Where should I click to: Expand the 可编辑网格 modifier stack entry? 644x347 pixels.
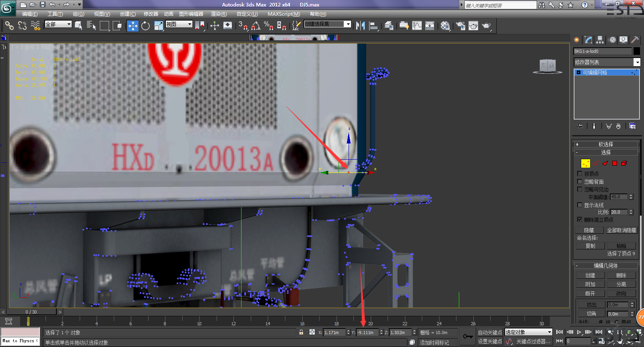click(578, 73)
